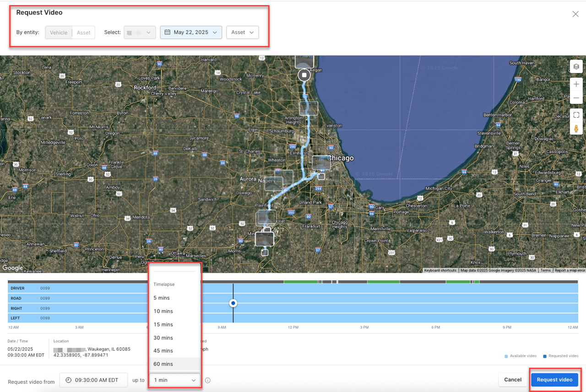Screen dimensions: 586x392
Task: Click the Street View pegman icon
Action: (576, 129)
